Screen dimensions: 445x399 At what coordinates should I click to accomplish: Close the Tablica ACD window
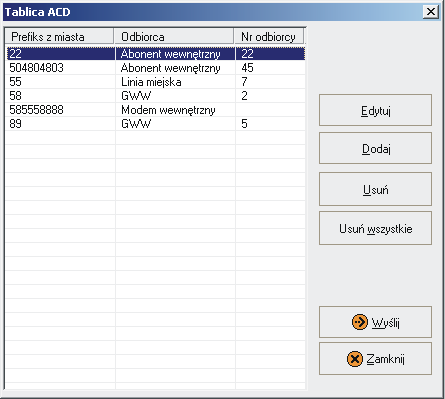[431, 12]
